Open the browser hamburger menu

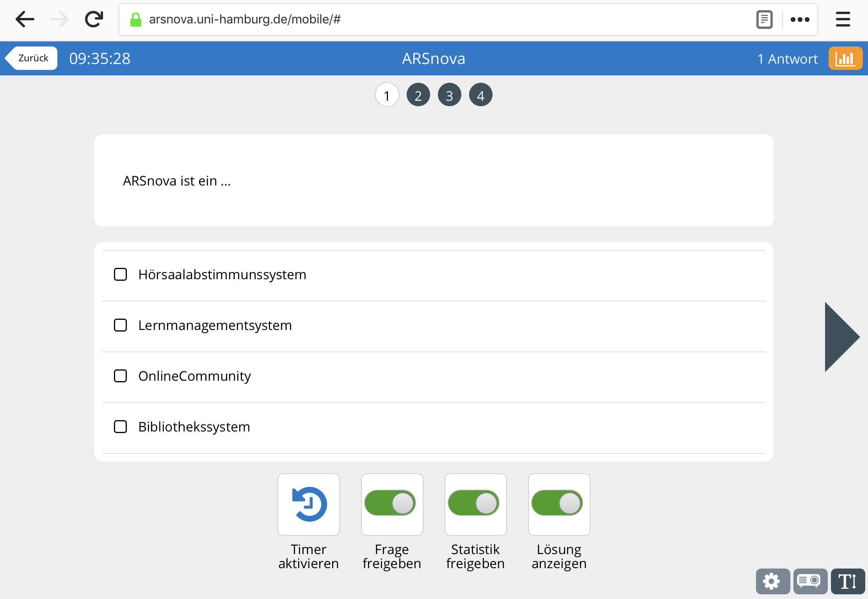pos(843,20)
